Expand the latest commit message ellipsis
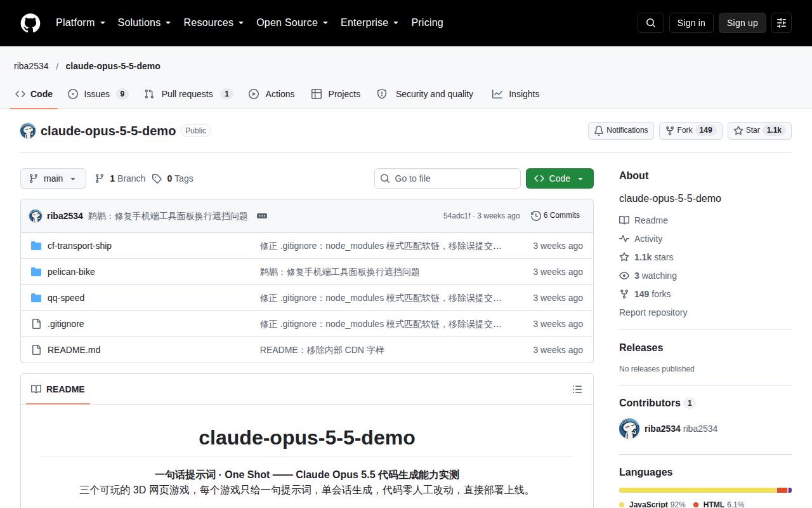 pos(262,216)
